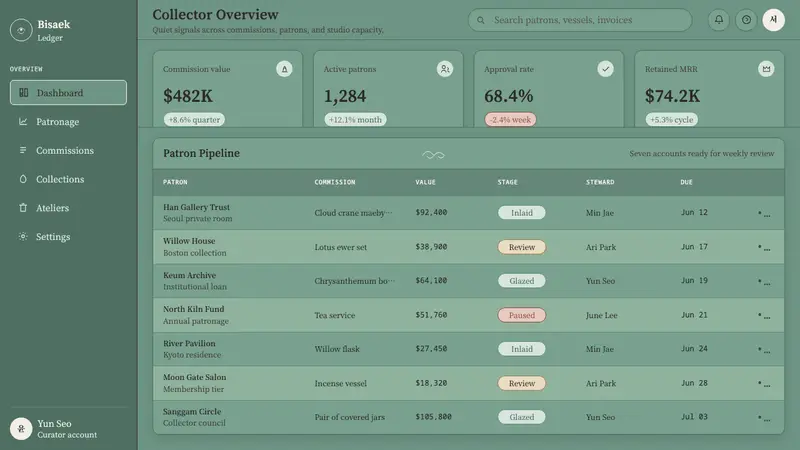Open the user avatar in top bar
This screenshot has width=800, height=450.
click(773, 20)
